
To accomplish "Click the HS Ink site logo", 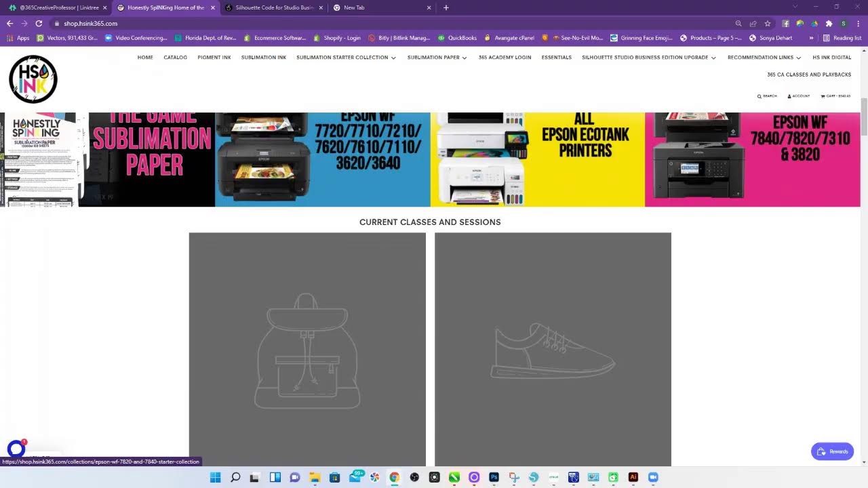I will [33, 79].
